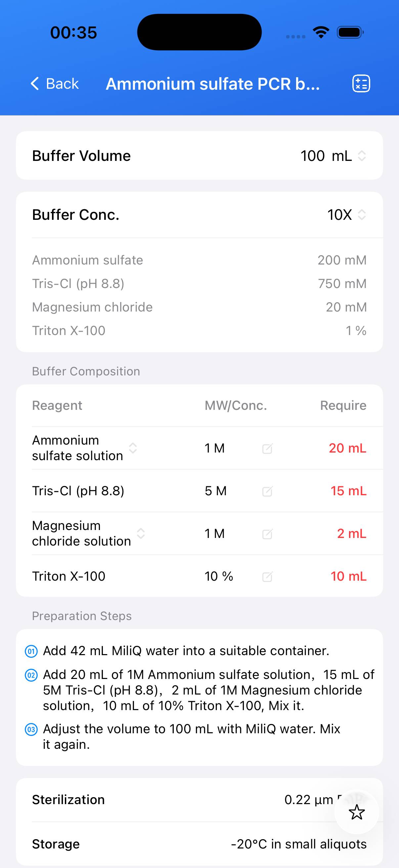
Task: Edit Triton X-100 stock concentration
Action: pyautogui.click(x=267, y=577)
